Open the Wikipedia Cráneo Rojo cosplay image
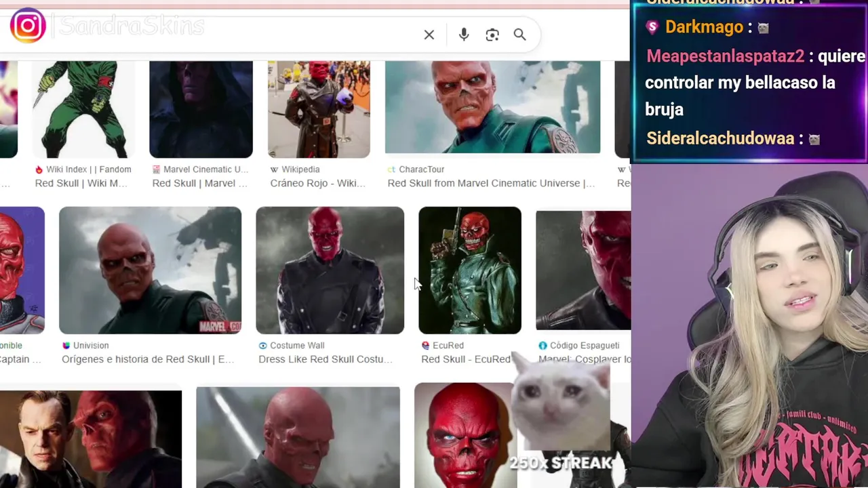This screenshot has width=868, height=488. click(x=319, y=109)
